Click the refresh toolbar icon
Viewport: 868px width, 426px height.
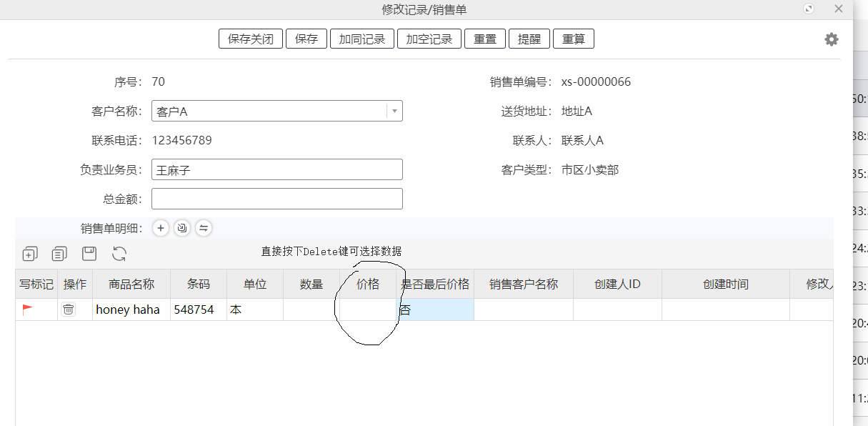click(x=119, y=253)
